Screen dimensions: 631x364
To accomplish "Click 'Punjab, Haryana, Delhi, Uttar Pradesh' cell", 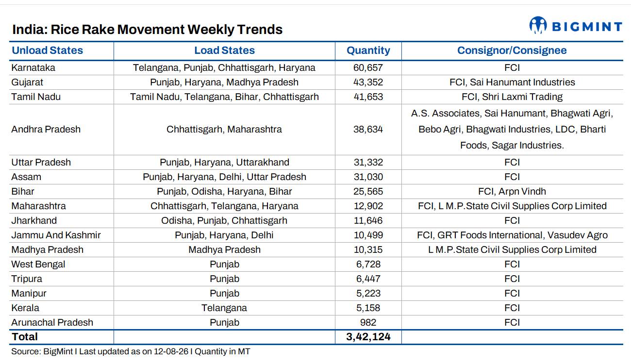I will tap(224, 177).
